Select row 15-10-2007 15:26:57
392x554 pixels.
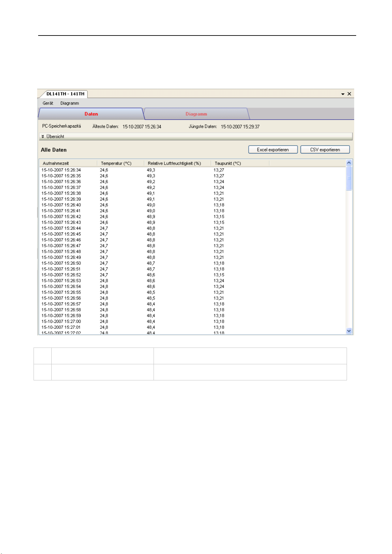click(x=192, y=304)
